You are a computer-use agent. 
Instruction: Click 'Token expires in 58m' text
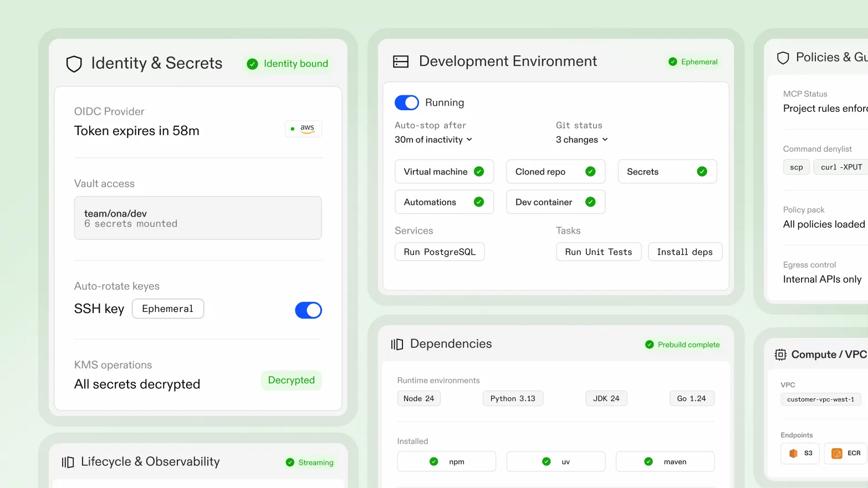pos(137,131)
